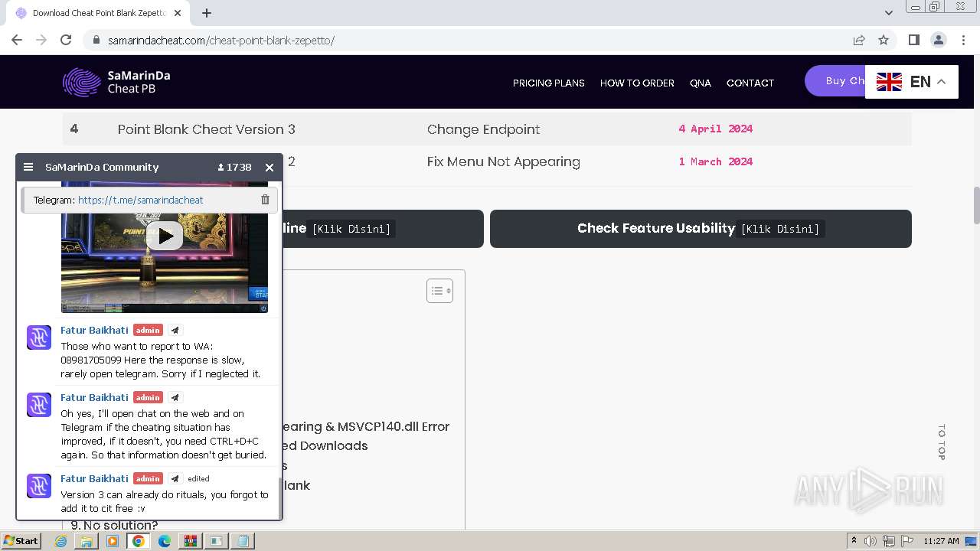Expand the EN language selector
This screenshot has width=980, height=551.
911,82
